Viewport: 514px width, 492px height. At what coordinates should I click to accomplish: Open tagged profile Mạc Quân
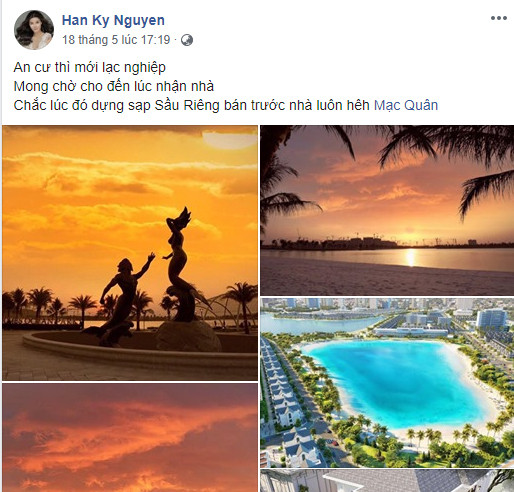[406, 105]
